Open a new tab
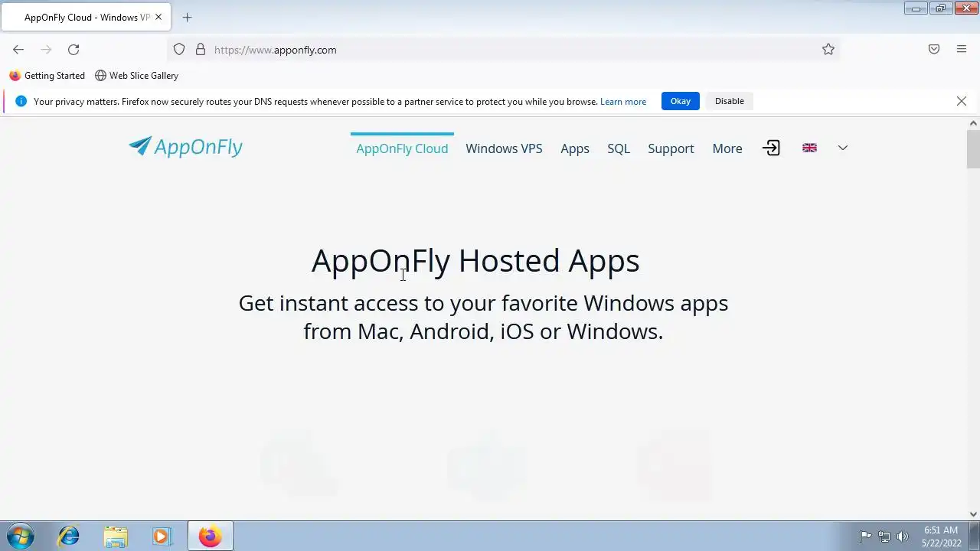The width and height of the screenshot is (980, 551). (x=187, y=18)
